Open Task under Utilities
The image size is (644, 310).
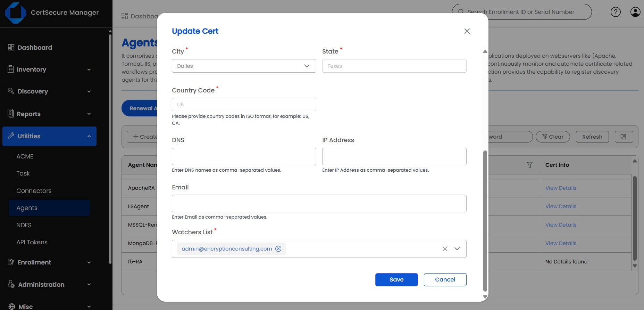coord(23,173)
